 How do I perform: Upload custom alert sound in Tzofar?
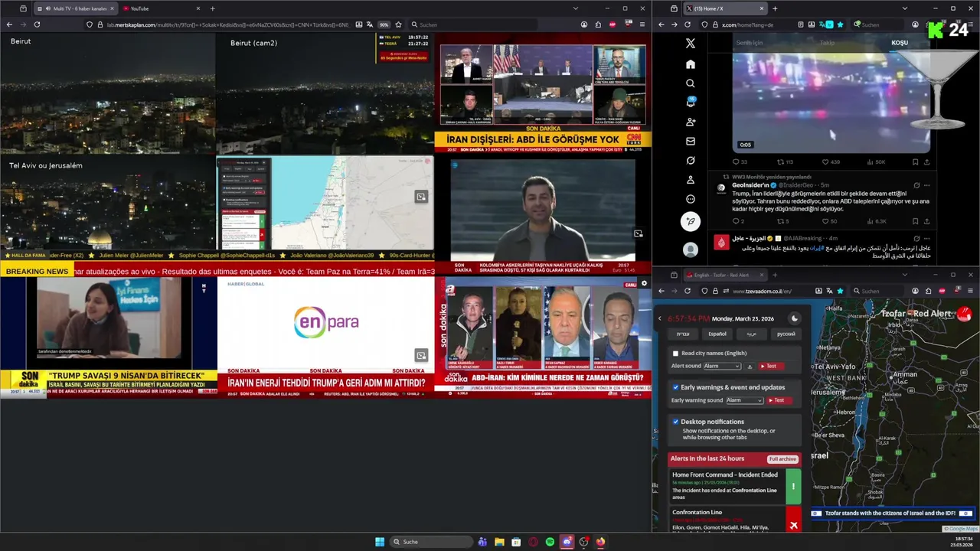click(750, 367)
